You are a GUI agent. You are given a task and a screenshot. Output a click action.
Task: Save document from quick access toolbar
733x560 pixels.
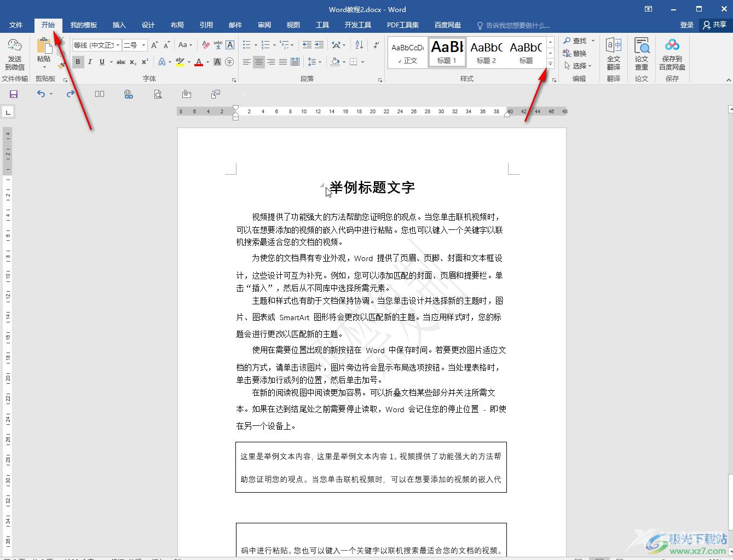click(x=14, y=94)
